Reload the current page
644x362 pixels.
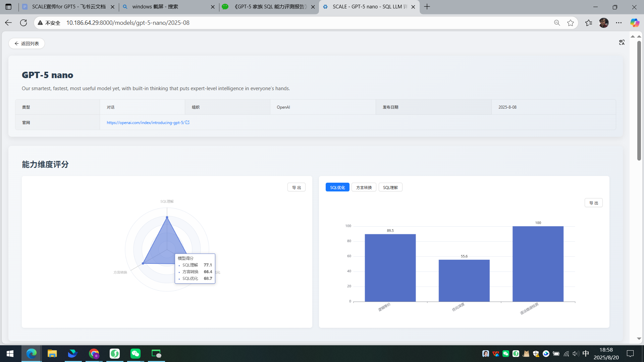(x=23, y=23)
